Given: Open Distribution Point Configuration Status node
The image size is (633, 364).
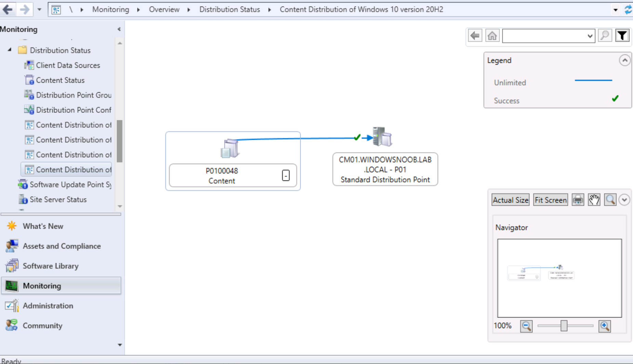Looking at the screenshot, I should coord(74,110).
